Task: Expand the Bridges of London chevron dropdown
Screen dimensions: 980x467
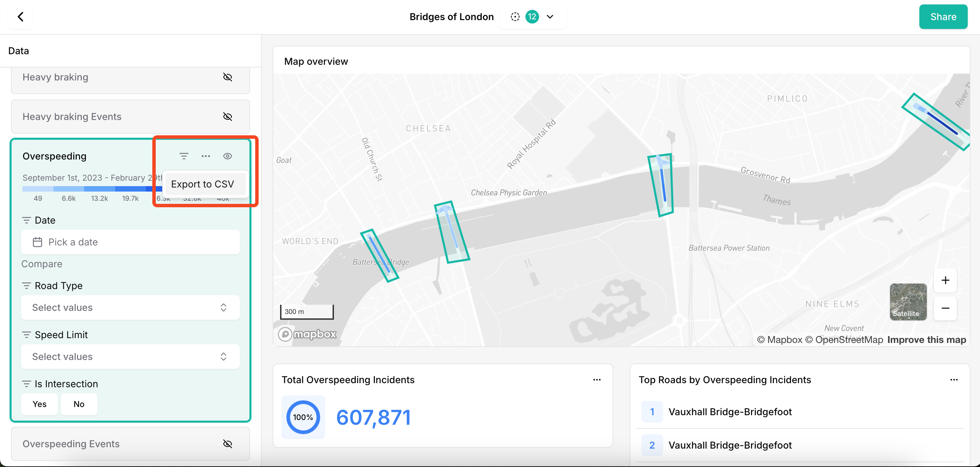Action: pyautogui.click(x=550, y=17)
